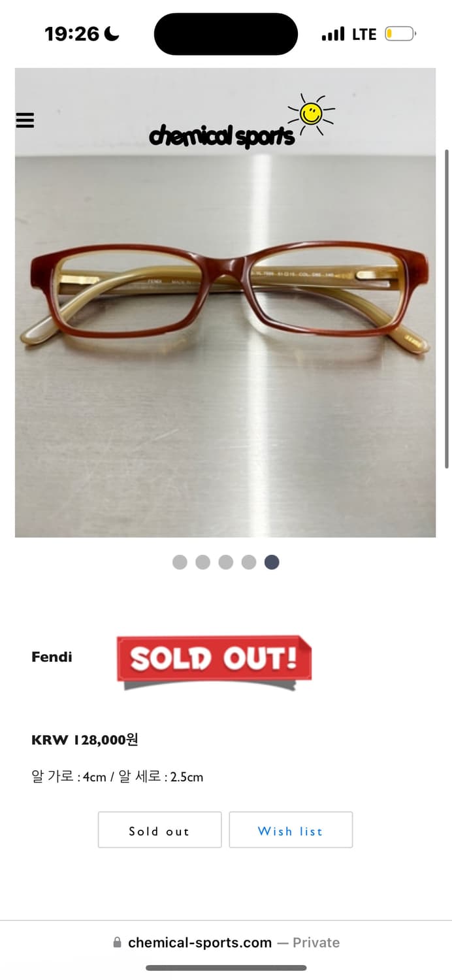Tap the Fendi brand name label
452x980 pixels.
(x=52, y=657)
